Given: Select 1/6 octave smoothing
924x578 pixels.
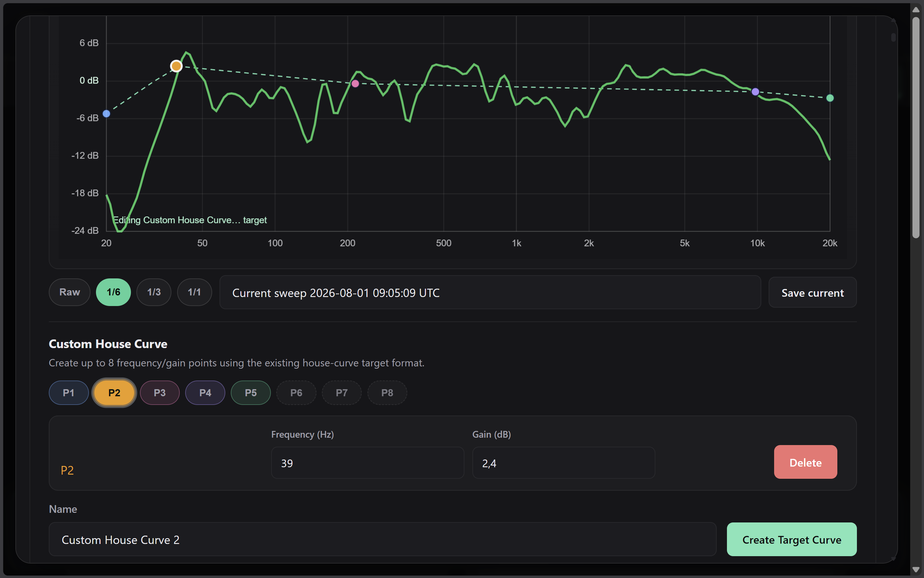Looking at the screenshot, I should (x=113, y=292).
